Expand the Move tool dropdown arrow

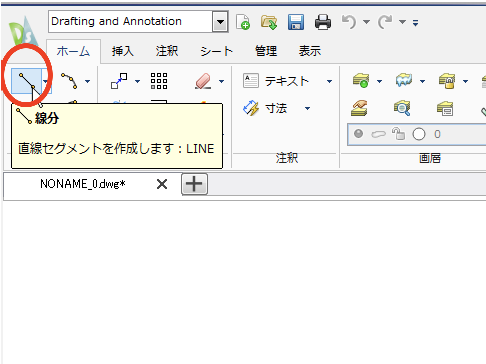click(x=137, y=81)
